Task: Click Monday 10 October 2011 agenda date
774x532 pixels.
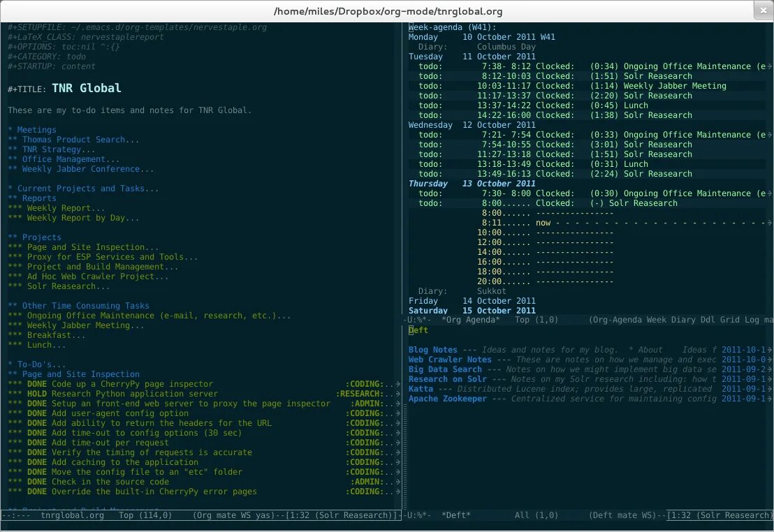Action: 482,37
